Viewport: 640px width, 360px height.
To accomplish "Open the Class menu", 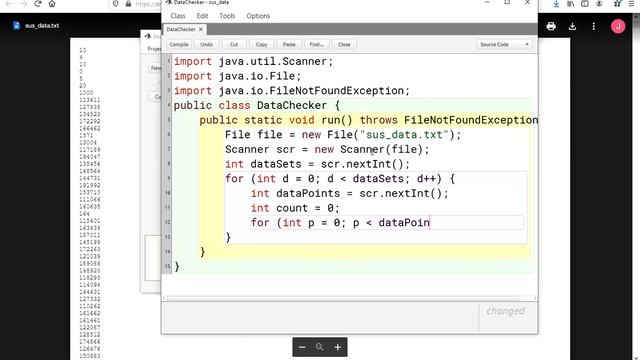I will (178, 16).
